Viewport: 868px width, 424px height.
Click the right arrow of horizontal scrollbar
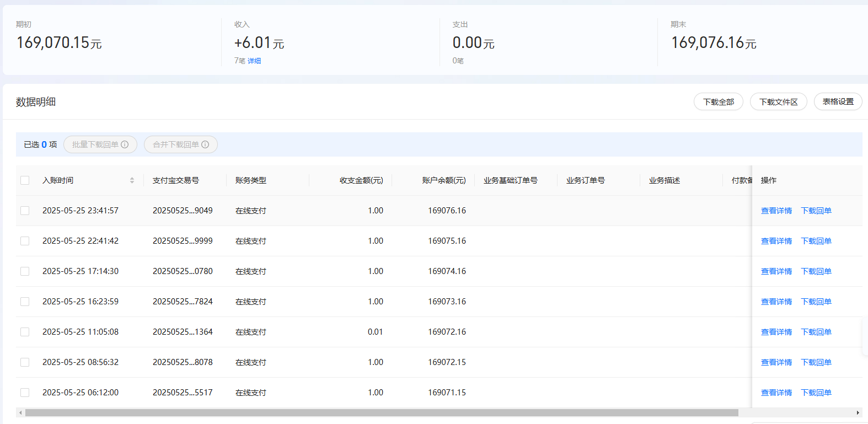click(x=858, y=412)
